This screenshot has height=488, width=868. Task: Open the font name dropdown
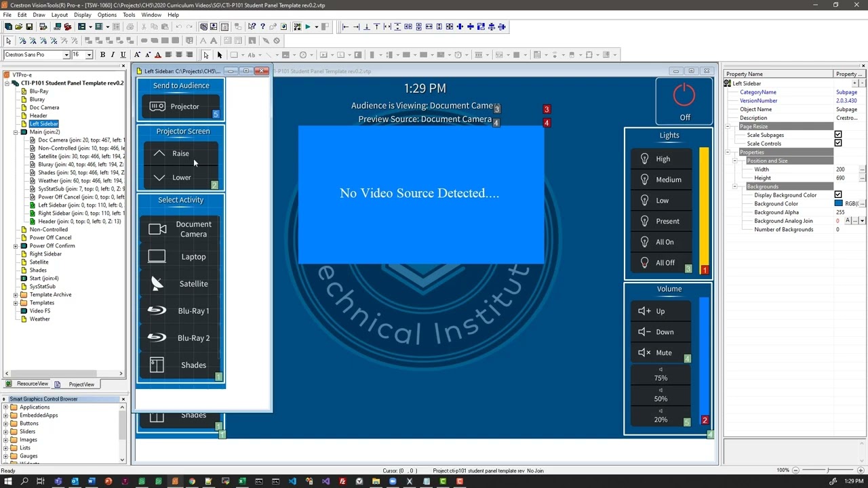click(66, 55)
